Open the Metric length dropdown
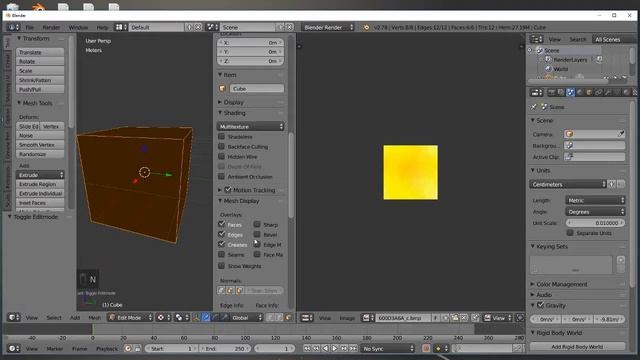This screenshot has height=360, width=640. tap(595, 200)
